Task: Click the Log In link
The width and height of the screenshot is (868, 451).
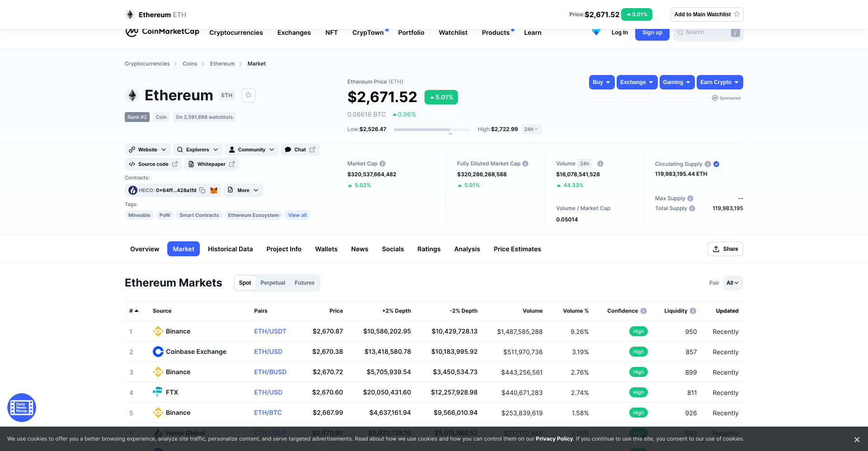Action: [620, 33]
